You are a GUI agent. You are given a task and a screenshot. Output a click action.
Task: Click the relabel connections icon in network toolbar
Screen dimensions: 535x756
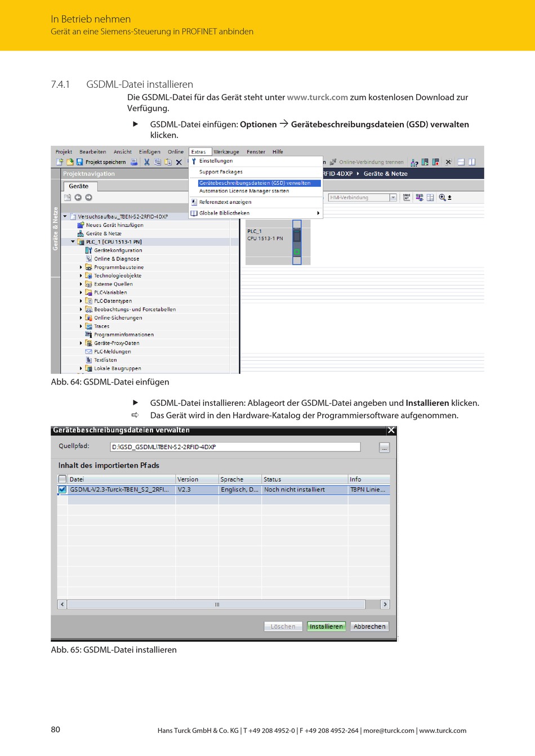point(407,198)
